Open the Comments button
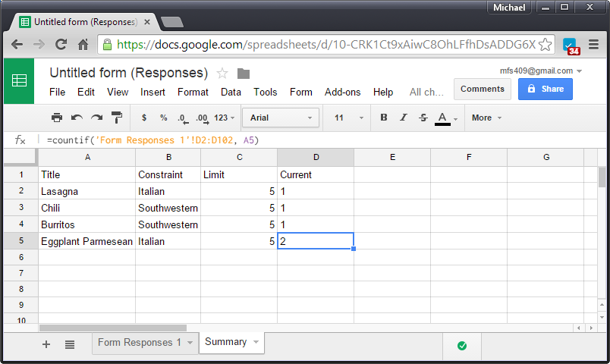Image resolution: width=610 pixels, height=364 pixels. pos(483,89)
